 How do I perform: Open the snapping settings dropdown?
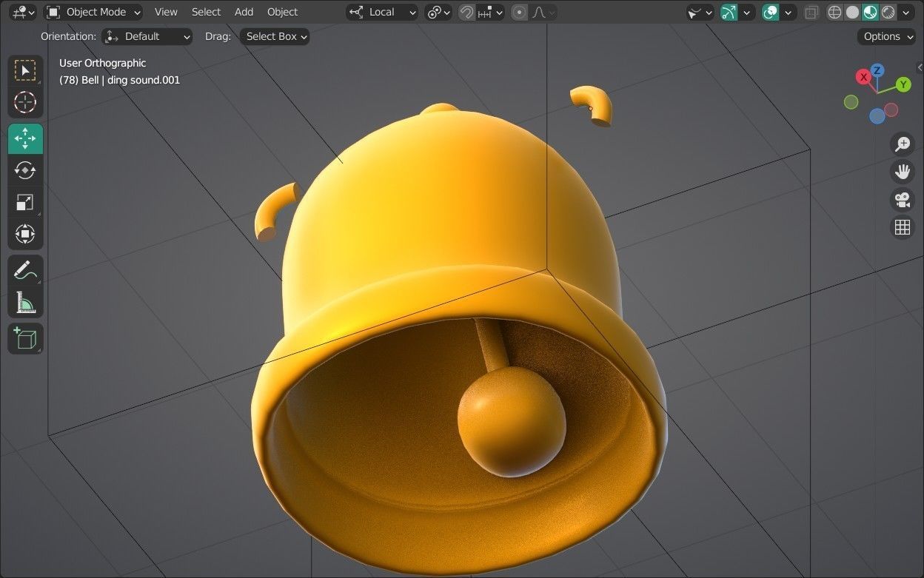coord(491,12)
